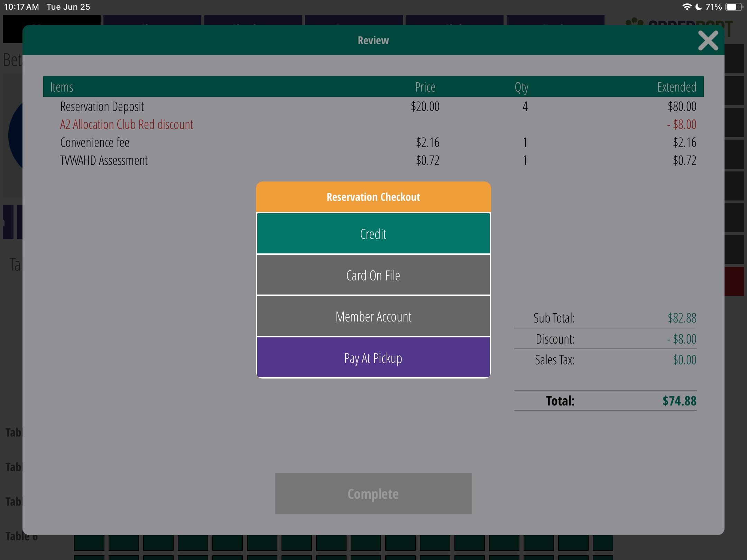Select Member Account payment method
The image size is (747, 560).
373,316
